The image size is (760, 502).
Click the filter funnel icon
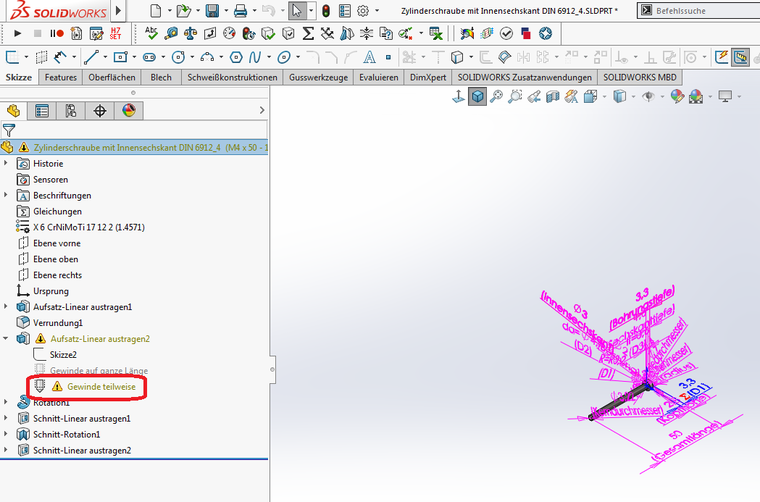click(9, 130)
